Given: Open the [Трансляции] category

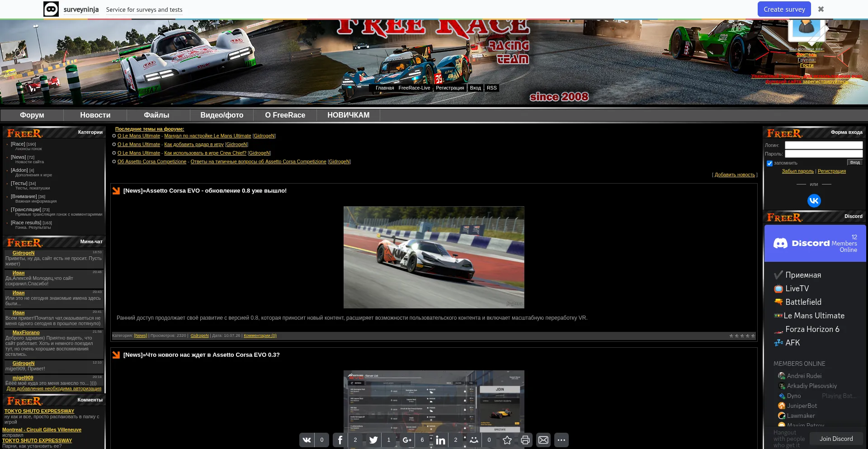Looking at the screenshot, I should (x=26, y=209).
